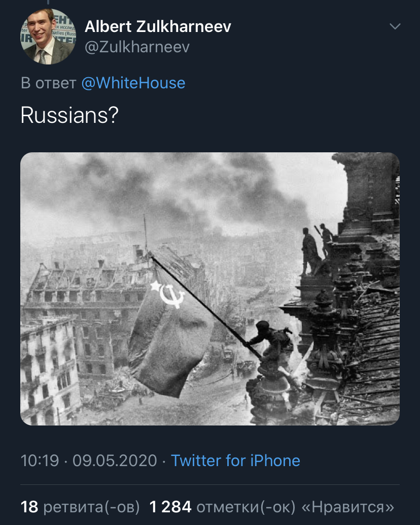
Task: Open the @WhiteHouse mention link
Action: 133,83
